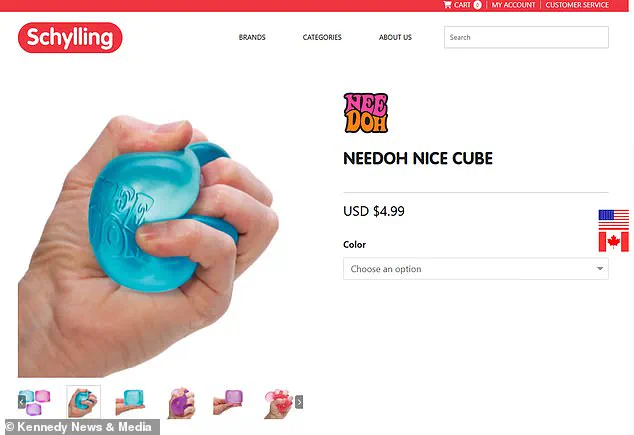Open the Brands menu
Screen dimensions: 634x435
(x=252, y=37)
